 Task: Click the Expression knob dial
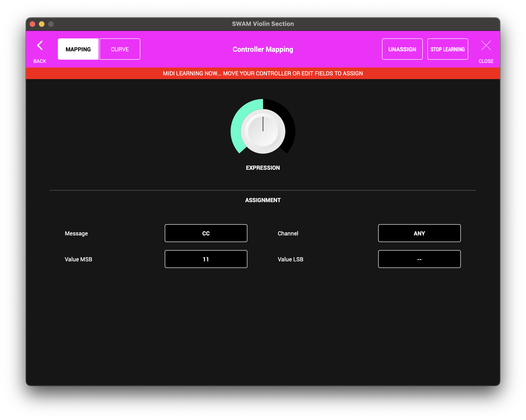[x=263, y=131]
